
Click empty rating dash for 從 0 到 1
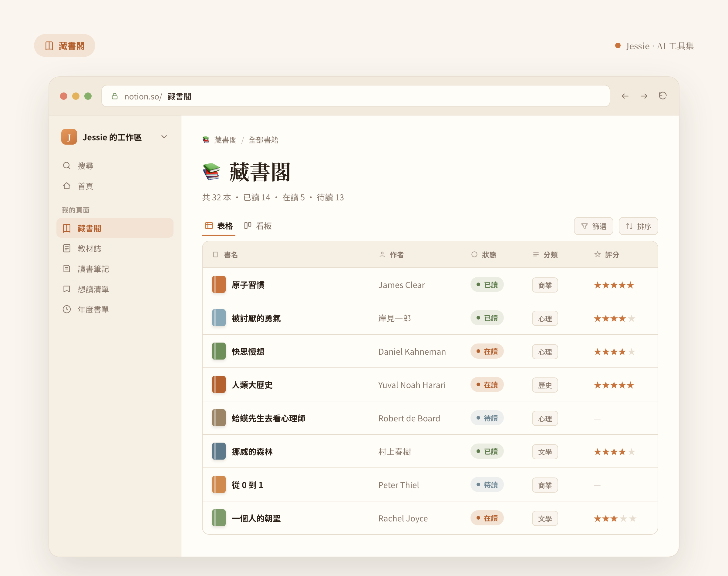[x=597, y=486]
